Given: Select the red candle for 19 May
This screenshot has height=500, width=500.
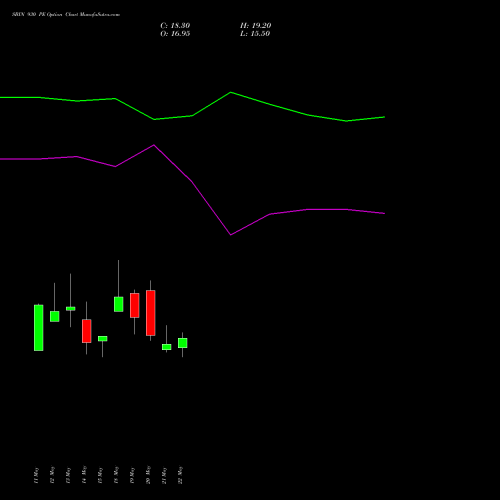Looking at the screenshot, I should 135,305.
